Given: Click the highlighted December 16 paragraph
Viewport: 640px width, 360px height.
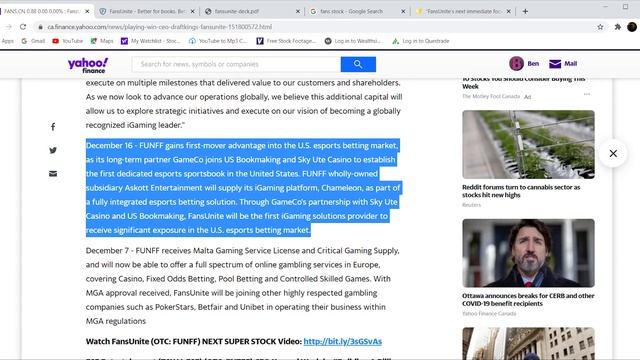Looking at the screenshot, I should click(x=243, y=188).
